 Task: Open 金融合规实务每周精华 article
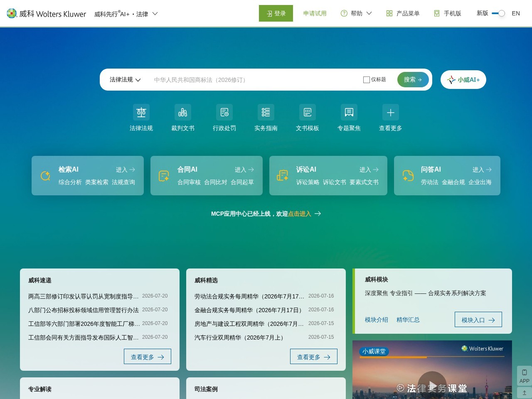click(x=249, y=310)
